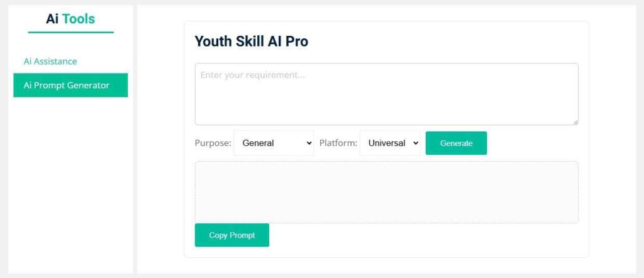Click the green underline below Ai Tools

point(70,32)
